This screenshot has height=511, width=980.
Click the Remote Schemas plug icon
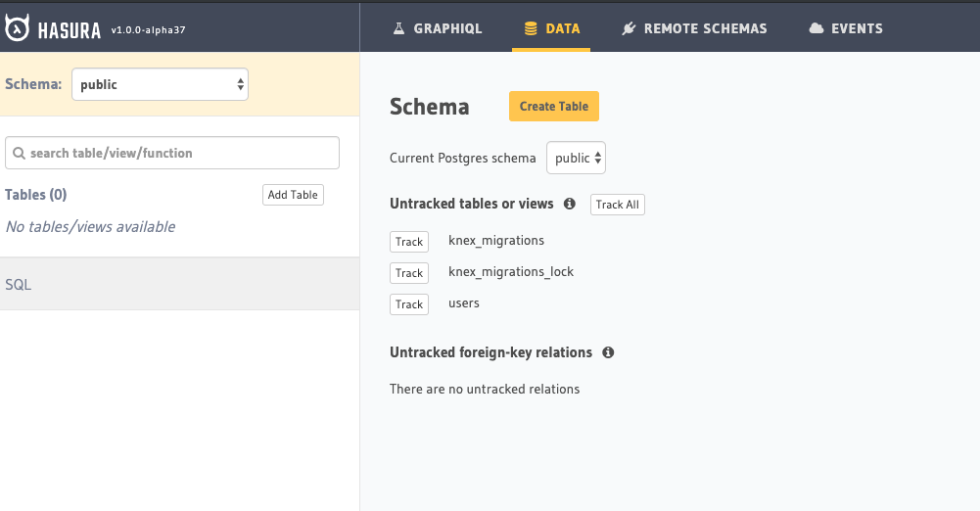(x=629, y=28)
